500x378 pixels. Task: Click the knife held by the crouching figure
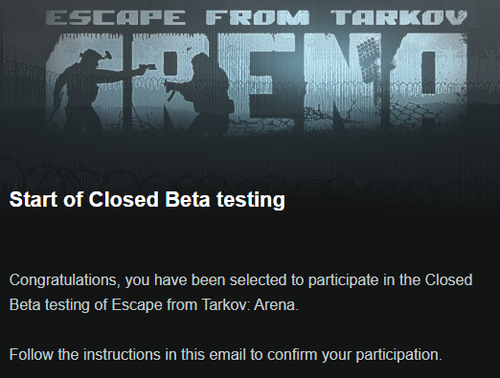(171, 96)
